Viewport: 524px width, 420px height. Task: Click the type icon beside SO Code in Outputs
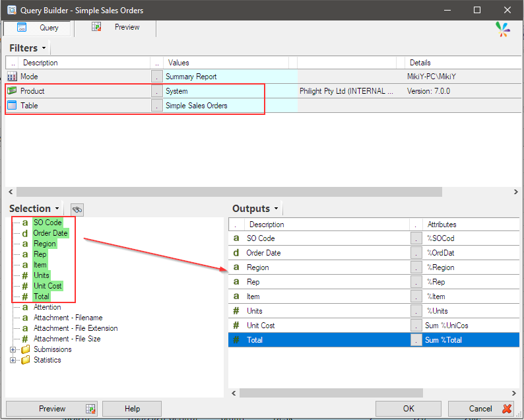236,238
